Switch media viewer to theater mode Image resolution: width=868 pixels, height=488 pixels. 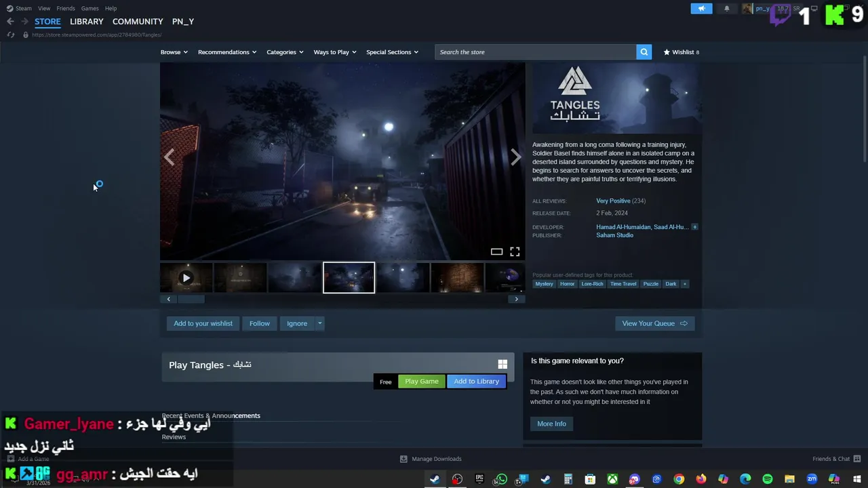coord(496,251)
